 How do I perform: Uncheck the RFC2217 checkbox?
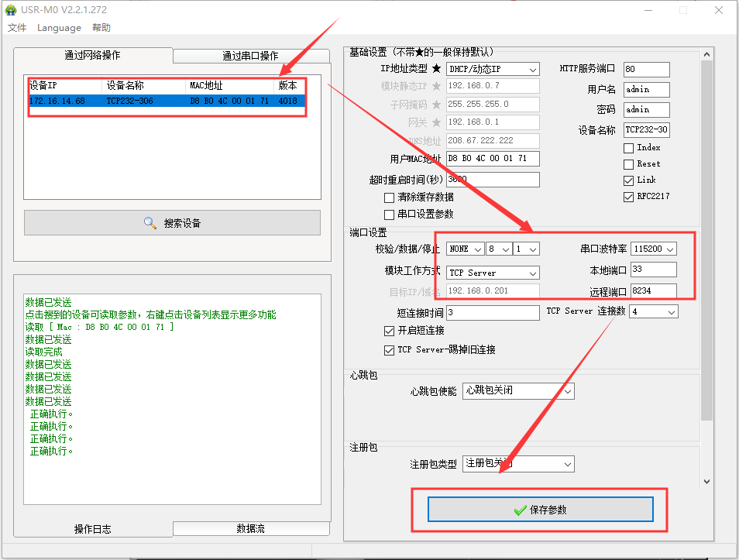coord(629,197)
